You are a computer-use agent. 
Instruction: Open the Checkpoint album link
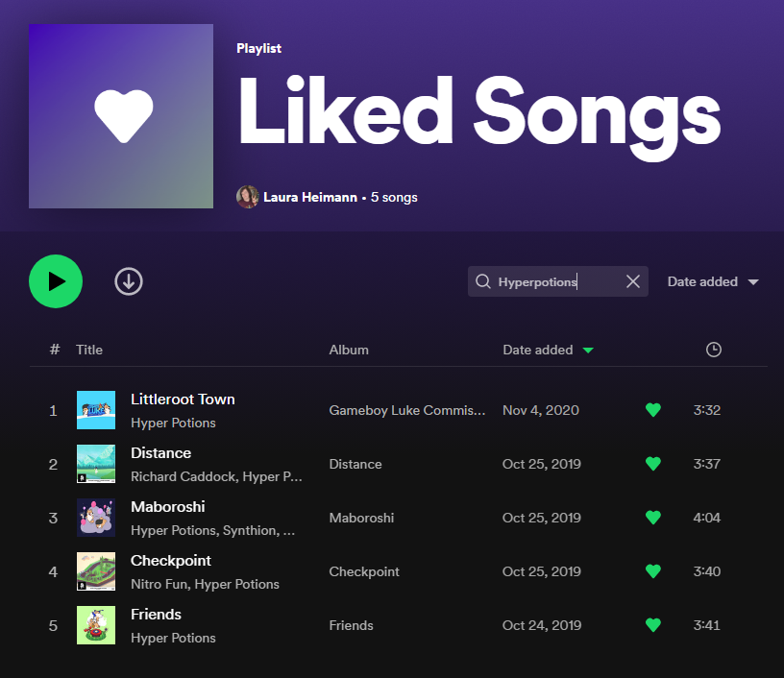pos(364,571)
